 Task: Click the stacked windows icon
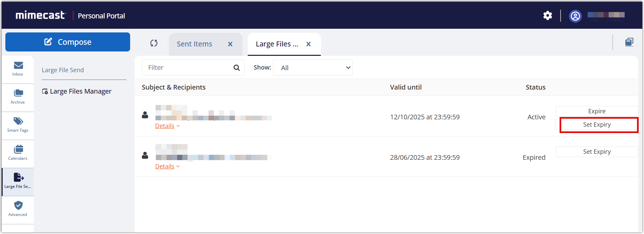click(x=629, y=42)
